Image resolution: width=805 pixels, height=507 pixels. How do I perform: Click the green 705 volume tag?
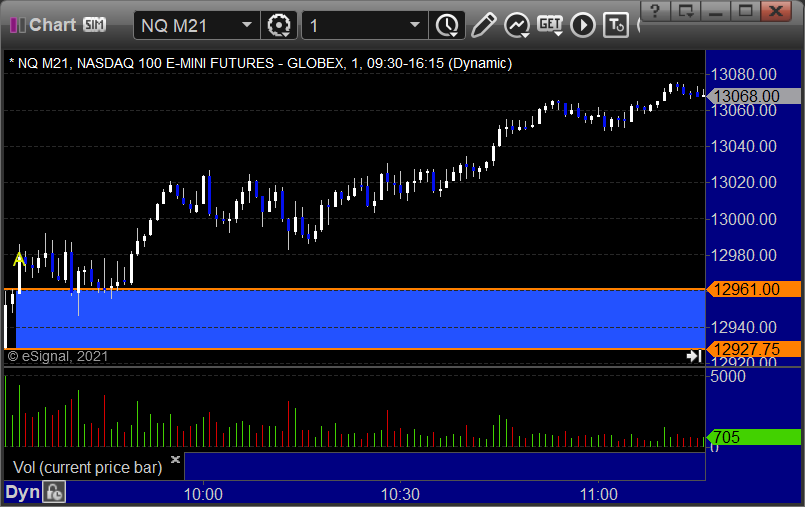point(753,437)
